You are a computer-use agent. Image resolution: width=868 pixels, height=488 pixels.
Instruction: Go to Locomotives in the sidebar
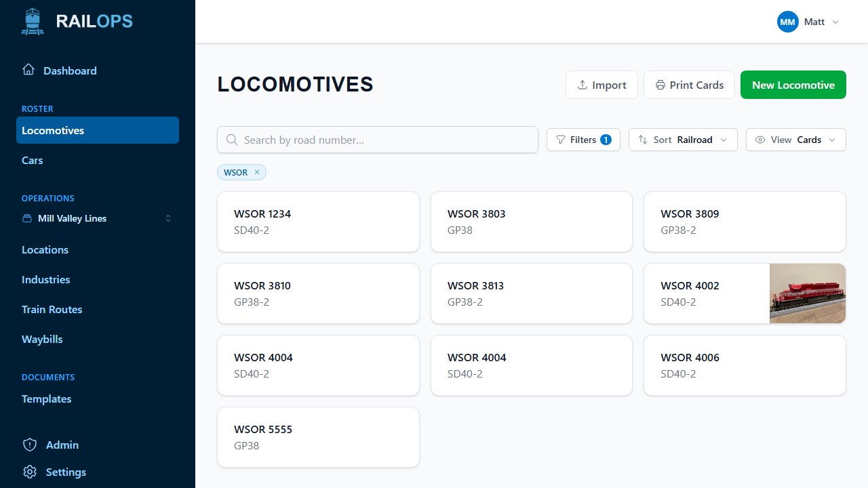[x=98, y=130]
